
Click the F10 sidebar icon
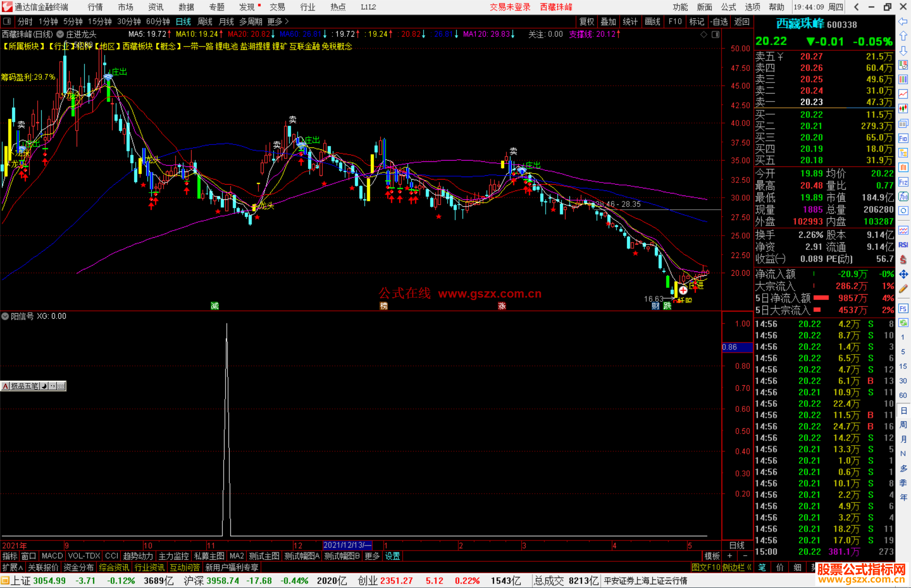tap(903, 138)
